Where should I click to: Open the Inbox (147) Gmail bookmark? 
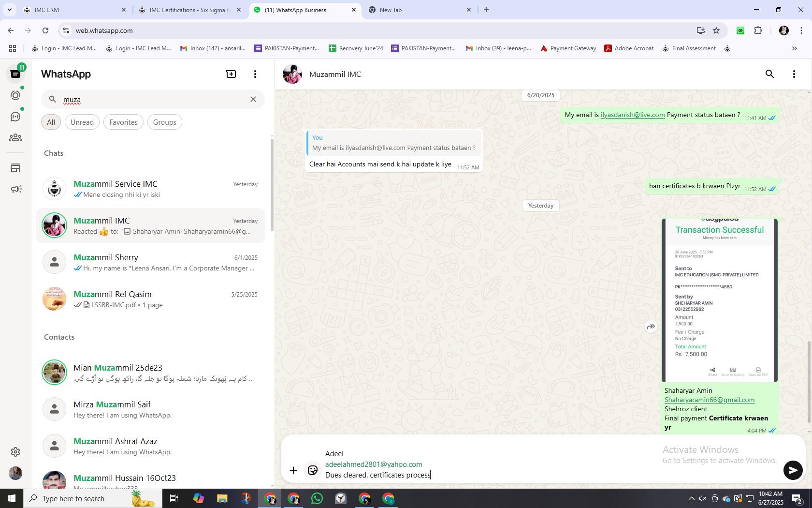[x=213, y=48]
